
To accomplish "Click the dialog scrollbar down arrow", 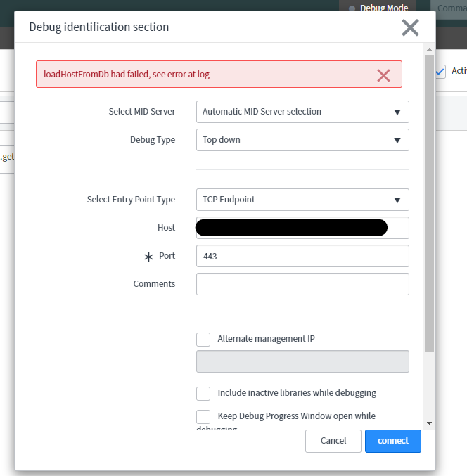I will click(429, 423).
